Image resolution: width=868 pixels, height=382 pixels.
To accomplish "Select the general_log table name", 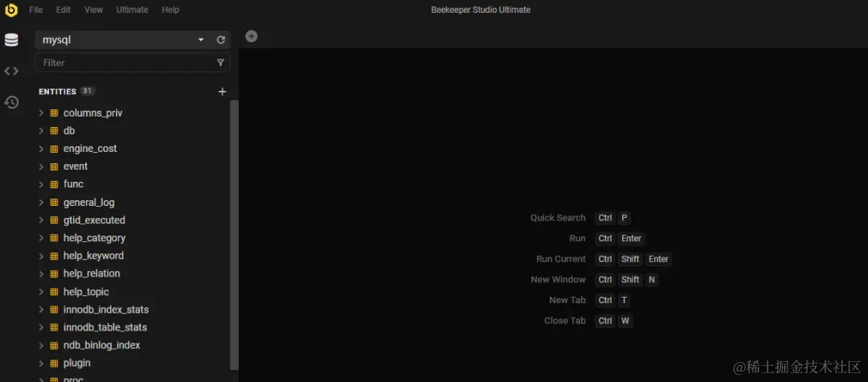I will (x=89, y=203).
